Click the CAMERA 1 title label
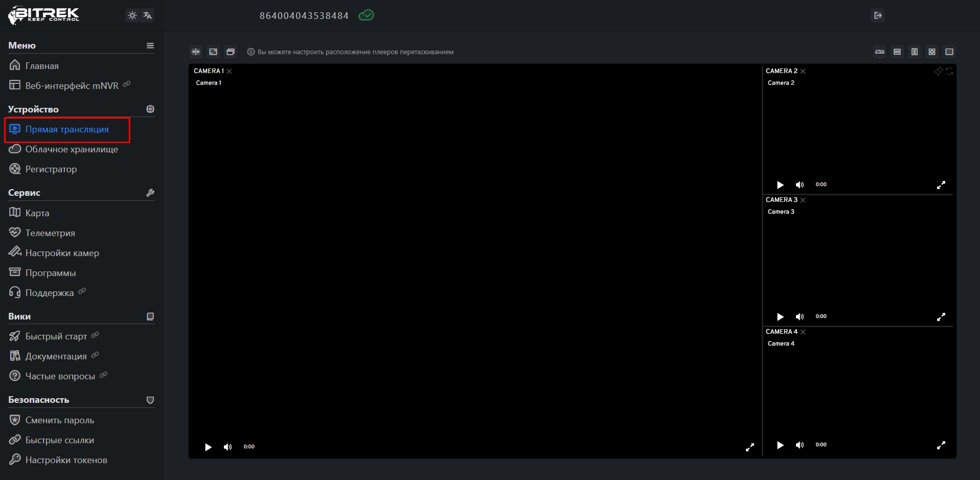The width and height of the screenshot is (980, 480). pyautogui.click(x=209, y=71)
